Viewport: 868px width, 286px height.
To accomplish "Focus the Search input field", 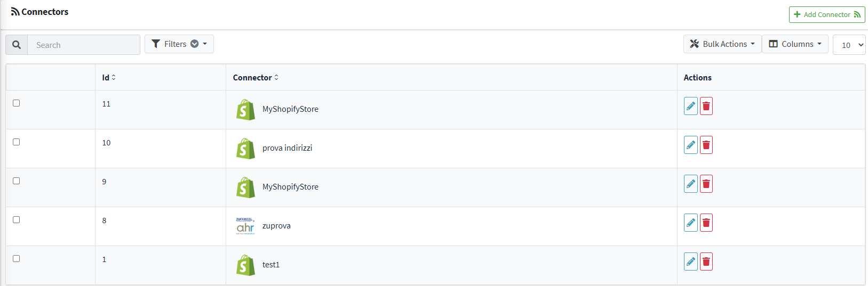I will pyautogui.click(x=84, y=45).
